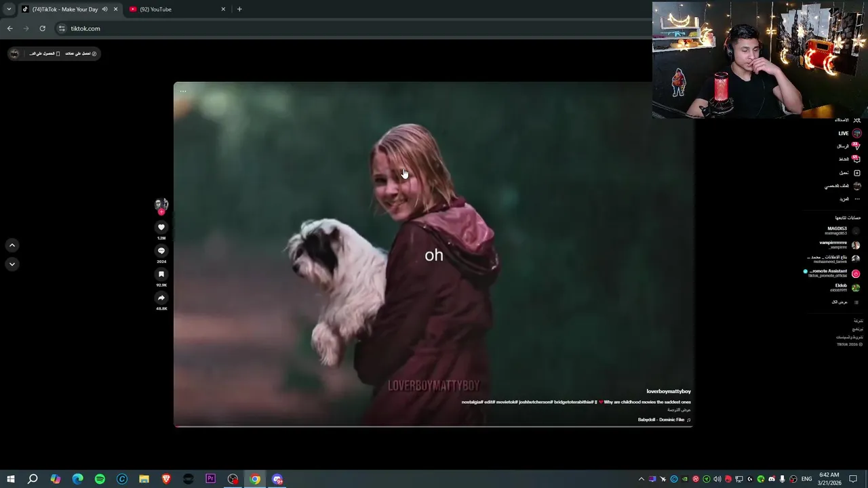Open a new browser tab
The image size is (868, 488).
click(239, 9)
